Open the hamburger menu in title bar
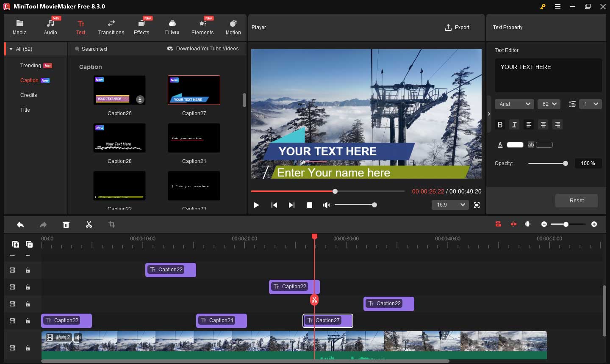610x364 pixels. pos(558,6)
